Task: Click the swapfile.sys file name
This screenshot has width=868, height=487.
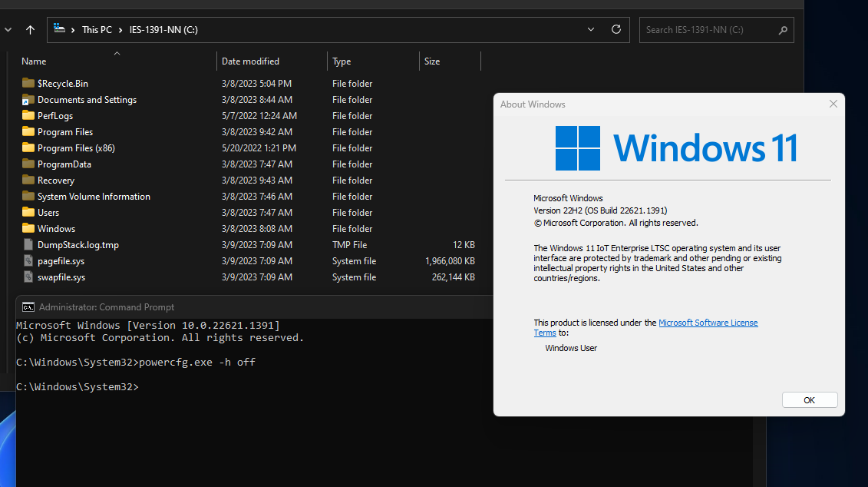Action: coord(61,277)
